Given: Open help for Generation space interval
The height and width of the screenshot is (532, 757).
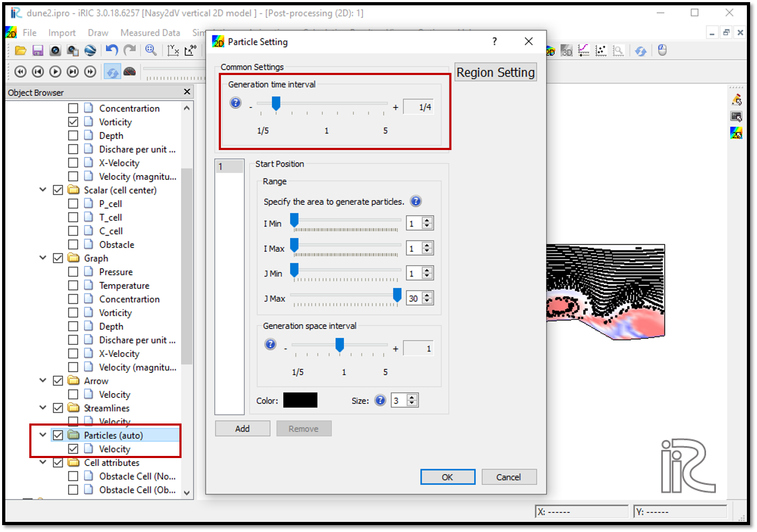Looking at the screenshot, I should [x=270, y=344].
